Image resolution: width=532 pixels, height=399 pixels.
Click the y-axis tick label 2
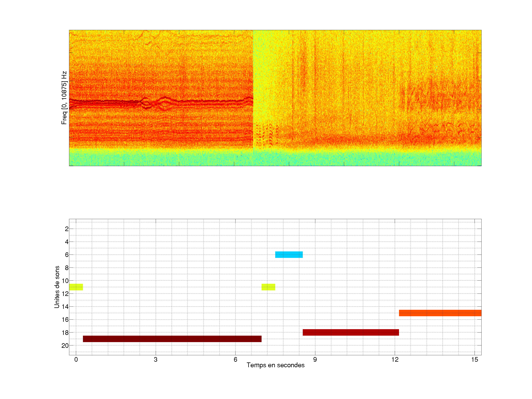coord(67,229)
